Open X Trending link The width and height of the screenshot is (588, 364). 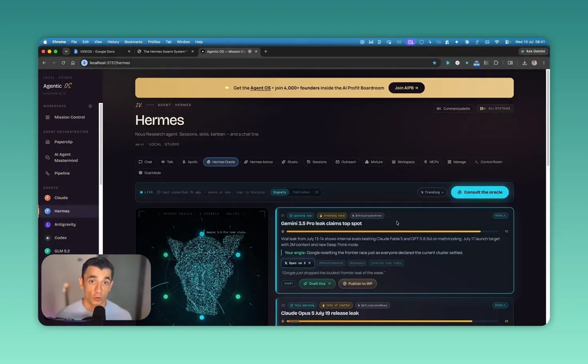point(432,192)
